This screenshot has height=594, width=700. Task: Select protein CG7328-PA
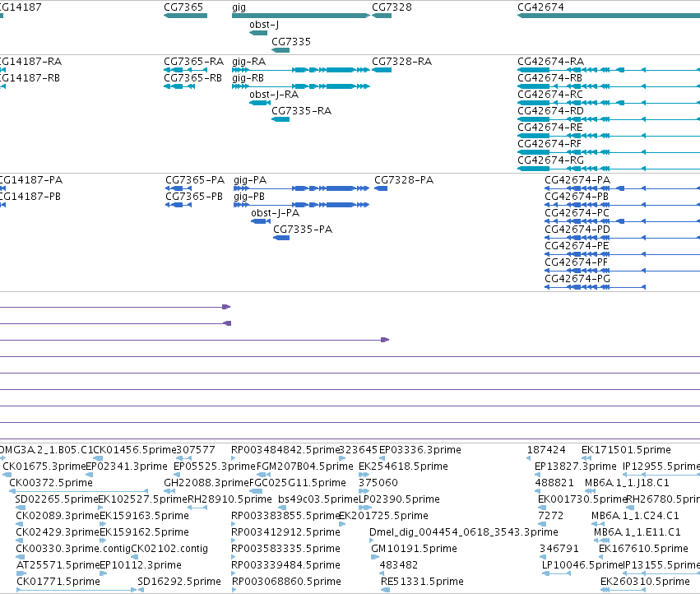381,188
